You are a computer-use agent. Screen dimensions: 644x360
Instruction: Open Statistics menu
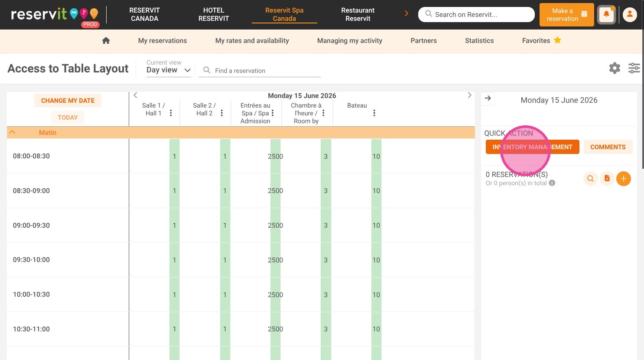pos(479,40)
